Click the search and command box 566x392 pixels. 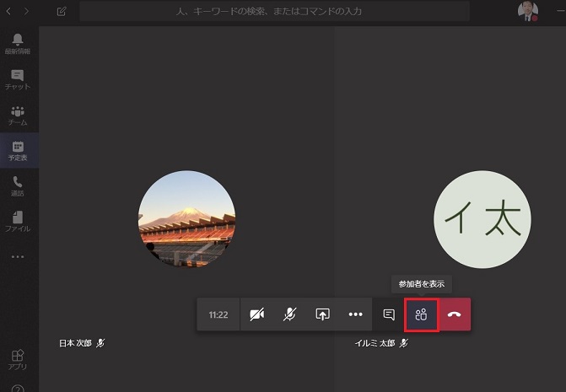click(274, 12)
